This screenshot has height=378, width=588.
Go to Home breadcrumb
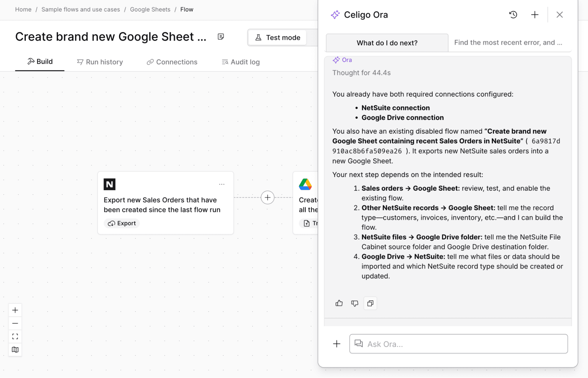(23, 9)
